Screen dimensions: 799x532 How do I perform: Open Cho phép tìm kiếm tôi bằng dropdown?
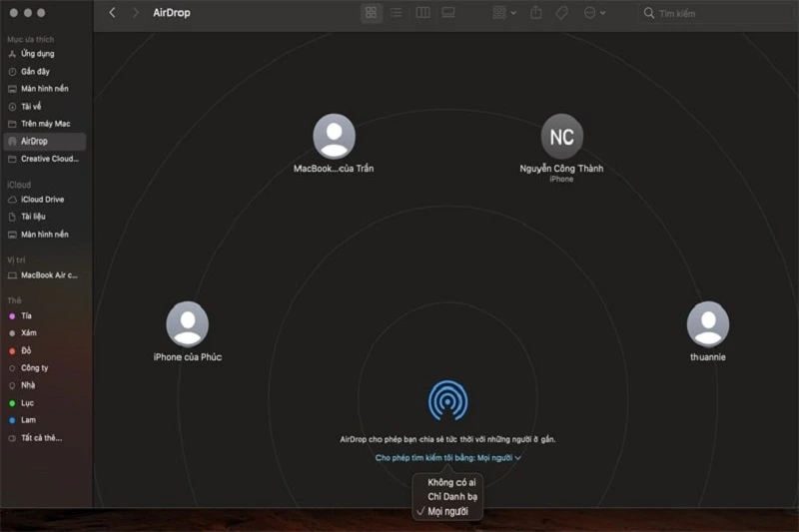click(x=447, y=458)
